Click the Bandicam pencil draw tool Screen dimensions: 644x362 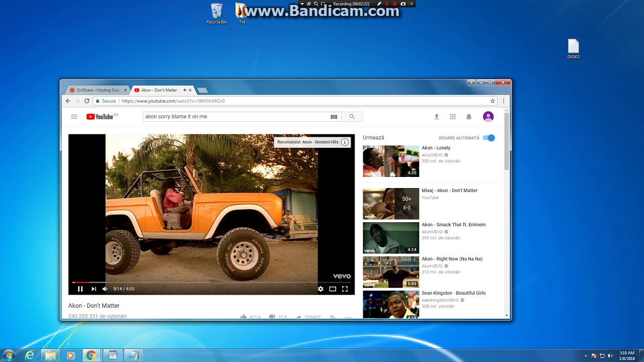[379, 4]
